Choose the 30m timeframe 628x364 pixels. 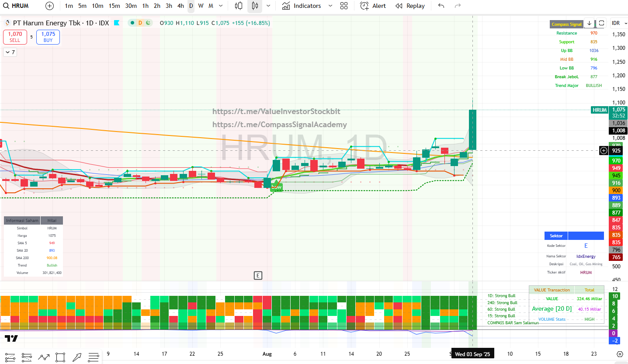pyautogui.click(x=131, y=6)
